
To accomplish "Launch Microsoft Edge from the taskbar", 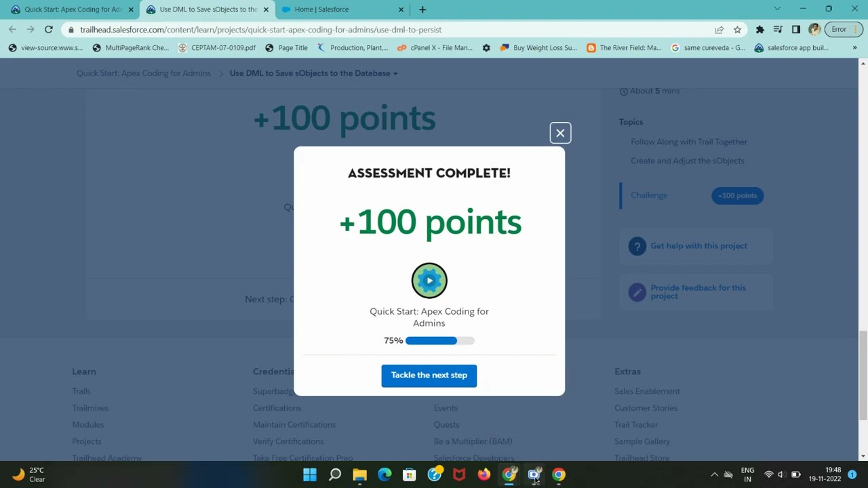I will 384,474.
